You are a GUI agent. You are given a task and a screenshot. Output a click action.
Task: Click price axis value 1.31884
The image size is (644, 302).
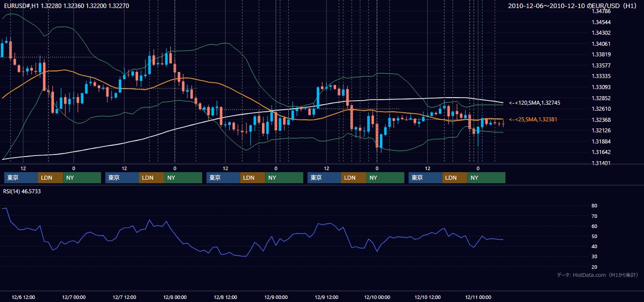601,141
